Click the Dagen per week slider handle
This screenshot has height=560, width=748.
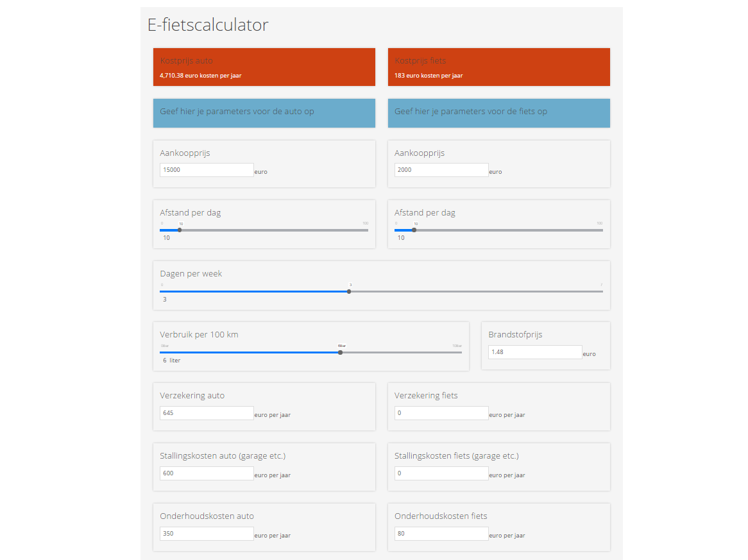pyautogui.click(x=349, y=291)
